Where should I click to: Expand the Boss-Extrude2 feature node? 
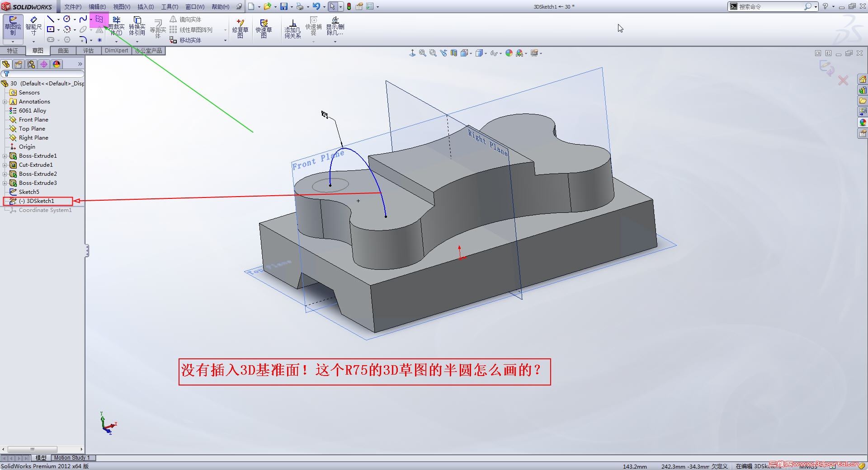5,174
